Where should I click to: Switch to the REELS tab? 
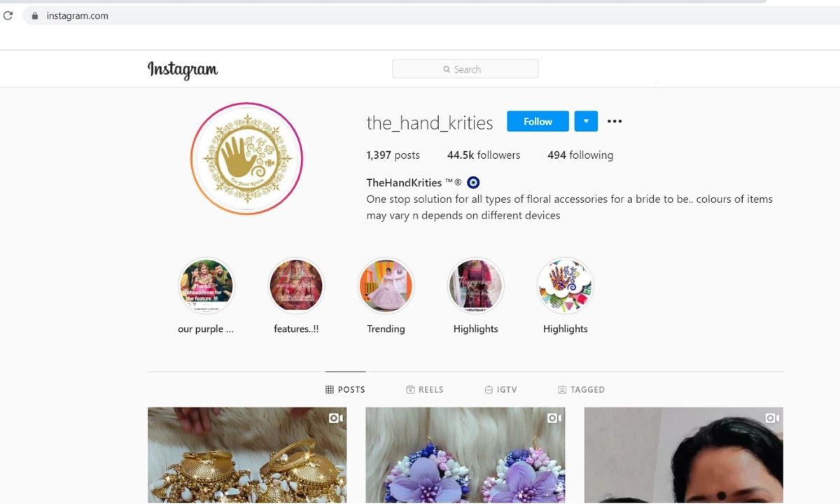tap(425, 389)
